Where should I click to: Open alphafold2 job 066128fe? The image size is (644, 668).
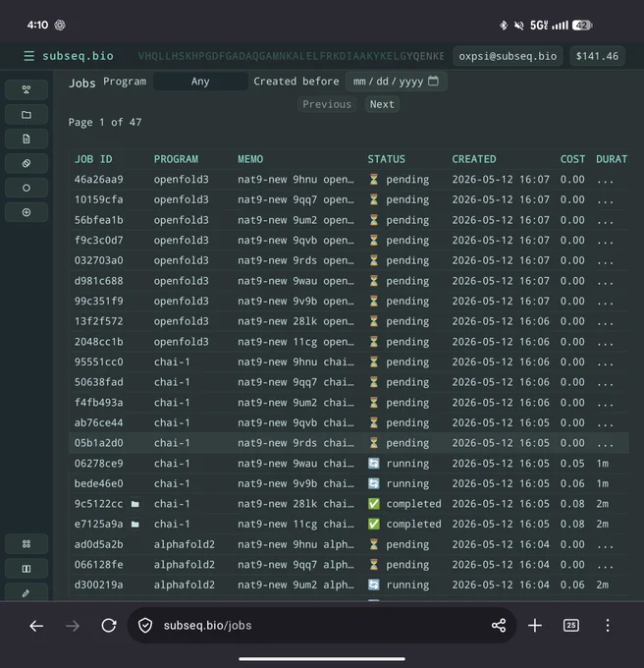pos(349,565)
